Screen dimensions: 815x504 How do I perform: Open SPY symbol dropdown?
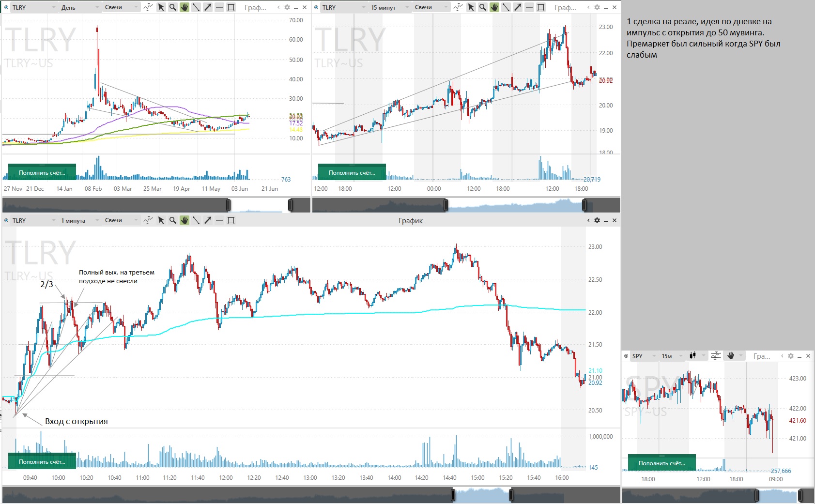(644, 356)
